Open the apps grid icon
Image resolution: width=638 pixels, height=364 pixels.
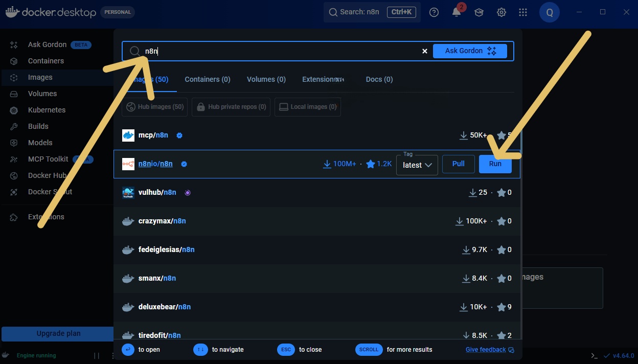pos(523,12)
